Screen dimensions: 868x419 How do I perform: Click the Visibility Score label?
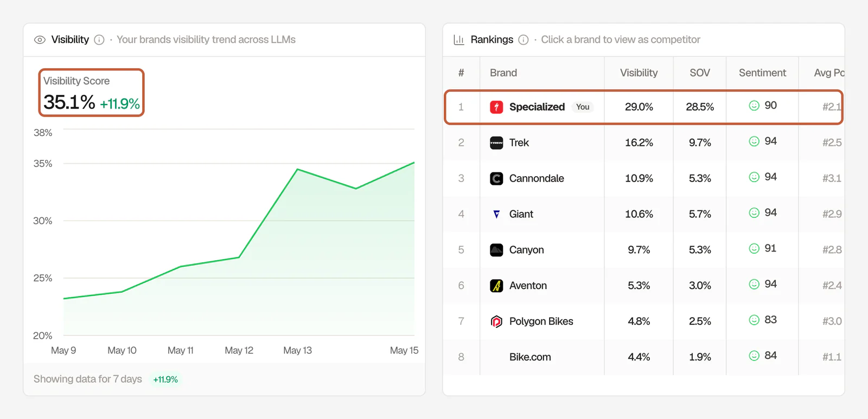pyautogui.click(x=76, y=81)
